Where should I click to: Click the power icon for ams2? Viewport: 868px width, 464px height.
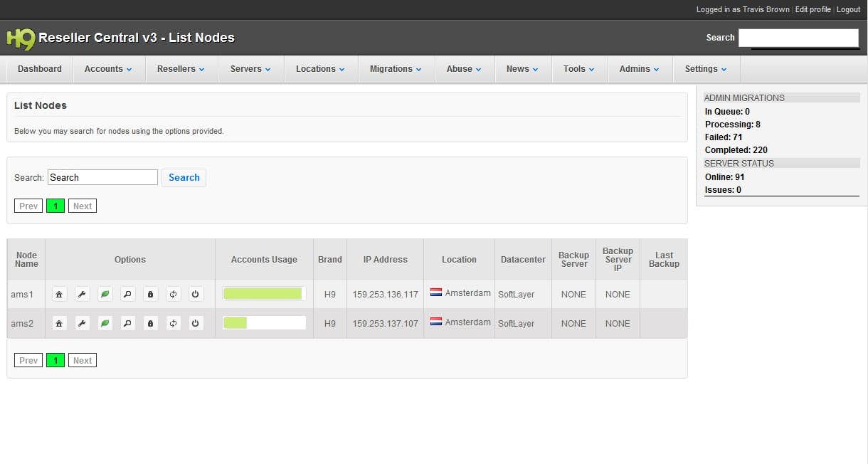click(x=196, y=323)
